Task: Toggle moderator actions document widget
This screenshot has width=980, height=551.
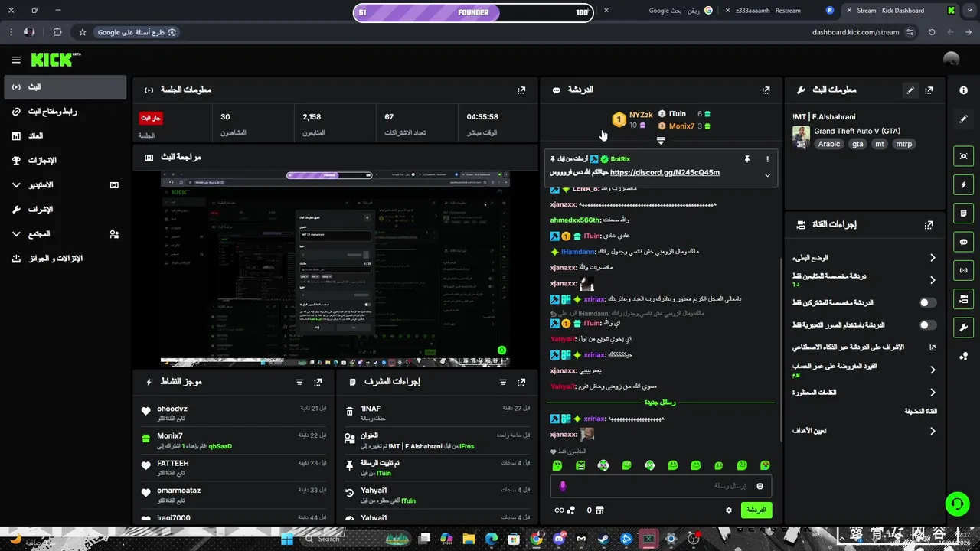Action: point(963,213)
